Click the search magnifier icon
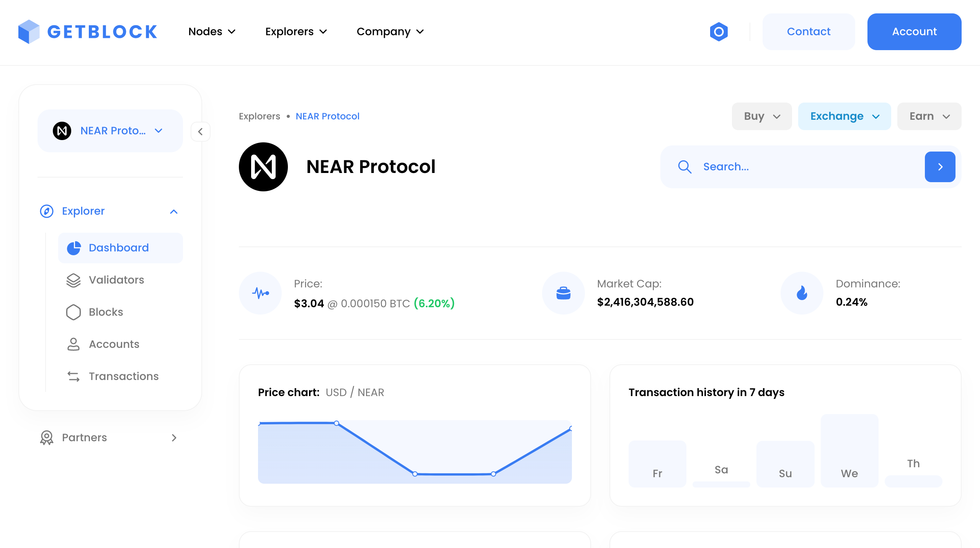The image size is (980, 548). point(684,167)
